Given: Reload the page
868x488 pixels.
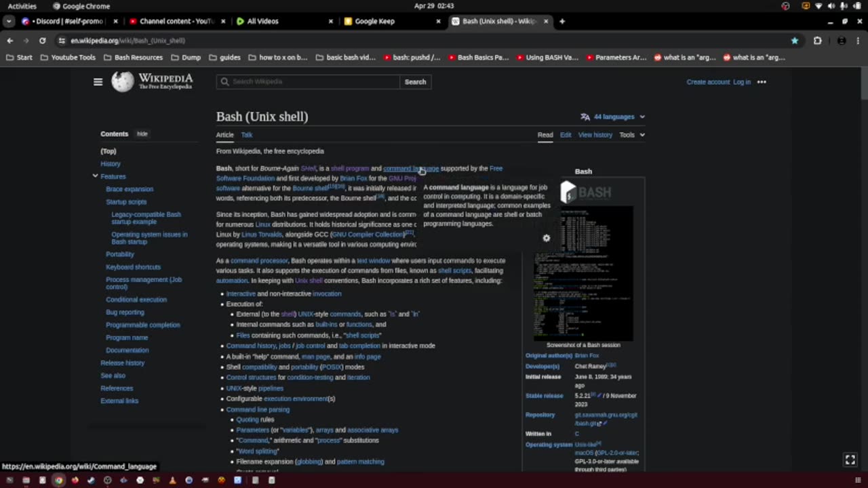Looking at the screenshot, I should click(42, 41).
